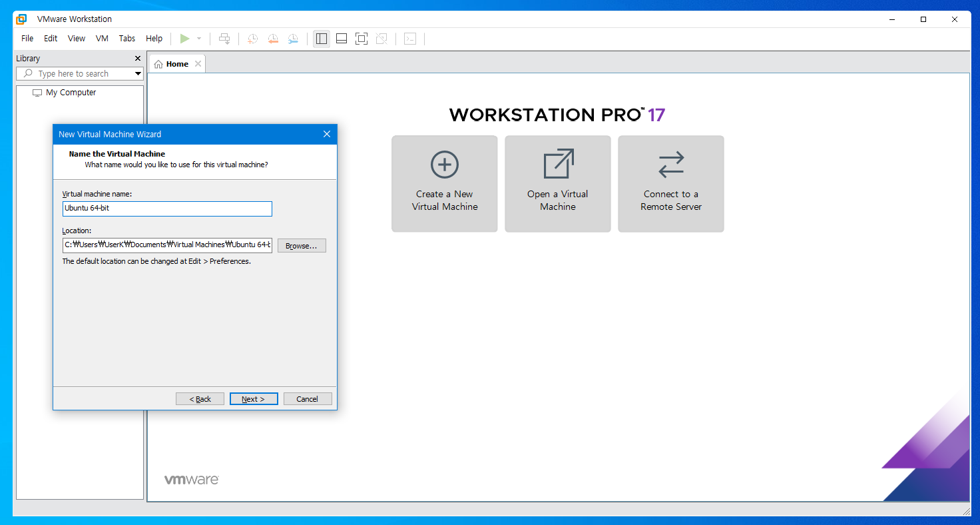980x525 pixels.
Task: Open the Help menu
Action: pyautogui.click(x=154, y=39)
